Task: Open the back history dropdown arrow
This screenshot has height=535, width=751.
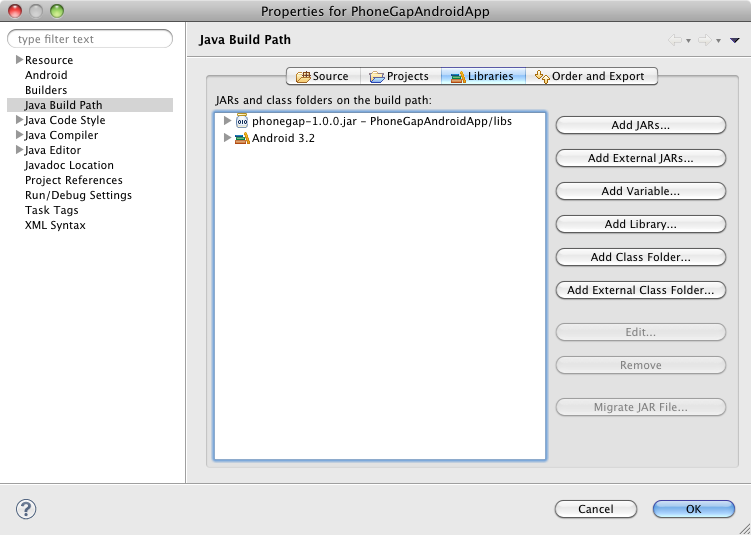Action: [688, 41]
